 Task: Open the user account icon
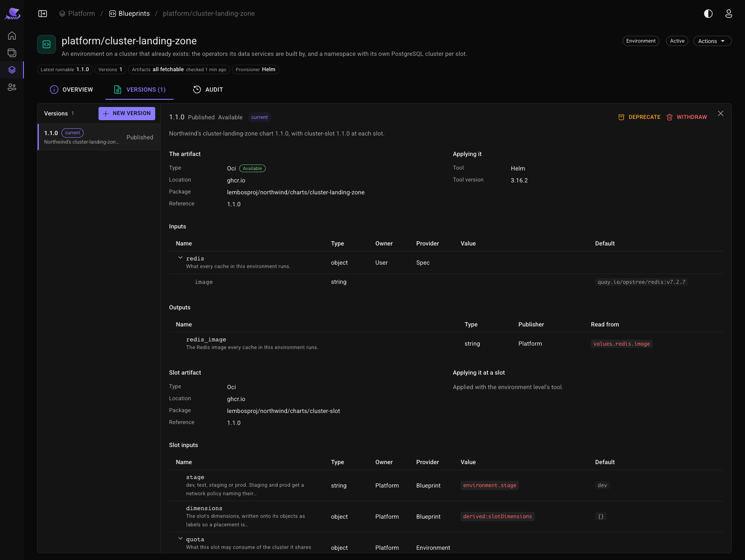tap(729, 14)
